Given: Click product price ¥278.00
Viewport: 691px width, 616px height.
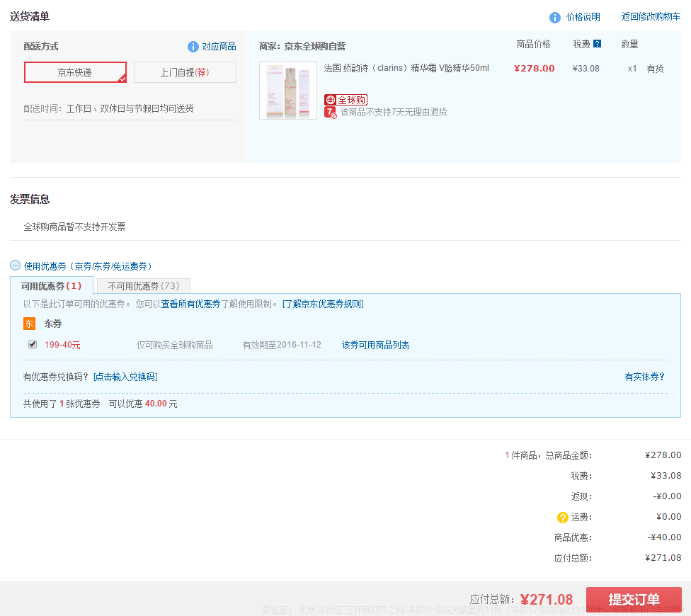Looking at the screenshot, I should tap(534, 68).
